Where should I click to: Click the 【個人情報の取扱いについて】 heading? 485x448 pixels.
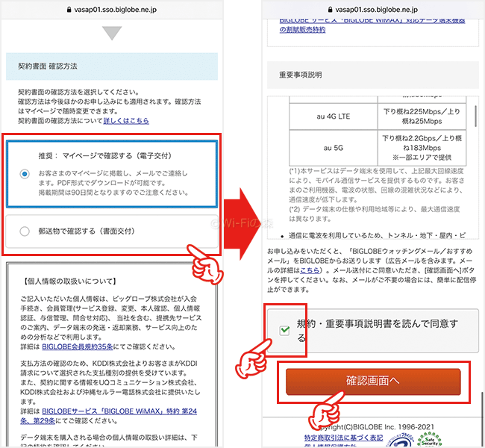coord(70,281)
